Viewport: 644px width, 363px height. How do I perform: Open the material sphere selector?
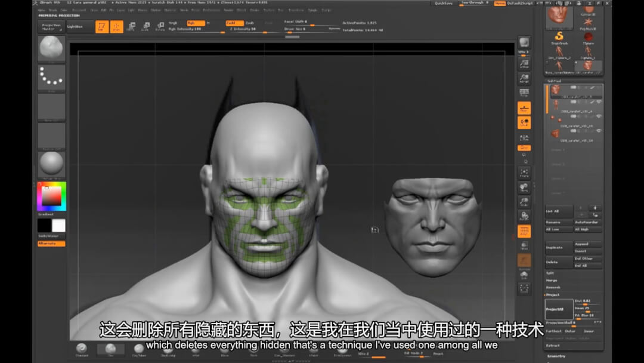click(51, 165)
